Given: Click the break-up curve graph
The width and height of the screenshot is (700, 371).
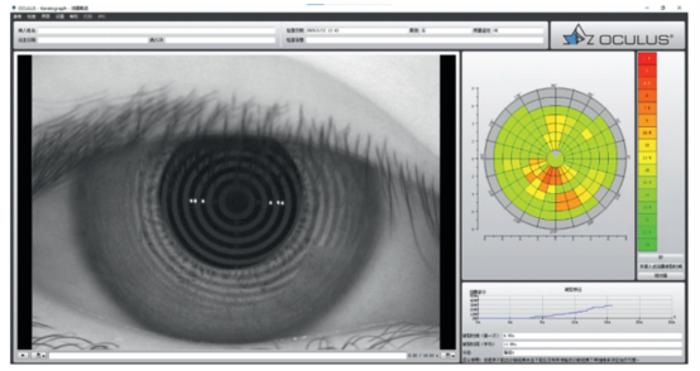Looking at the screenshot, I should pos(574,307).
